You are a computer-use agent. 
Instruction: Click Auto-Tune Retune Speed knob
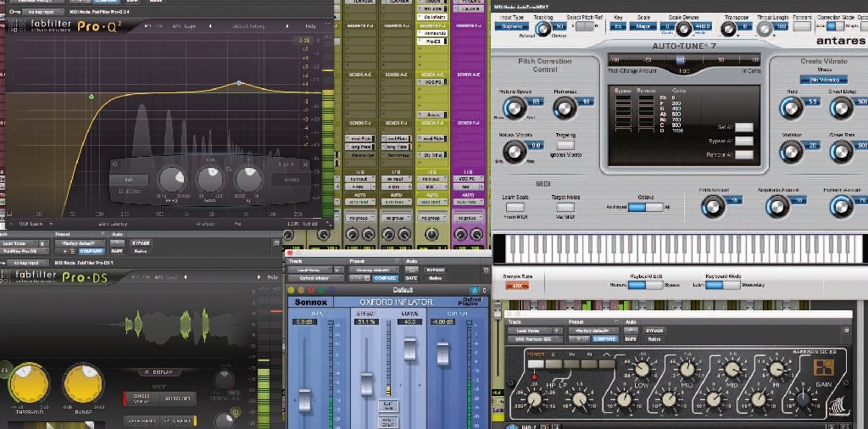click(515, 108)
